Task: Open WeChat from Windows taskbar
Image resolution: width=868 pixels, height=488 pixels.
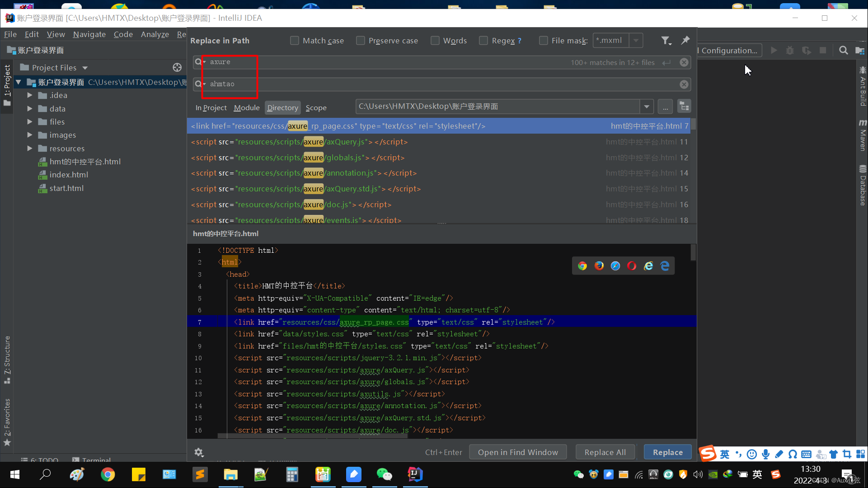Action: pos(385,474)
